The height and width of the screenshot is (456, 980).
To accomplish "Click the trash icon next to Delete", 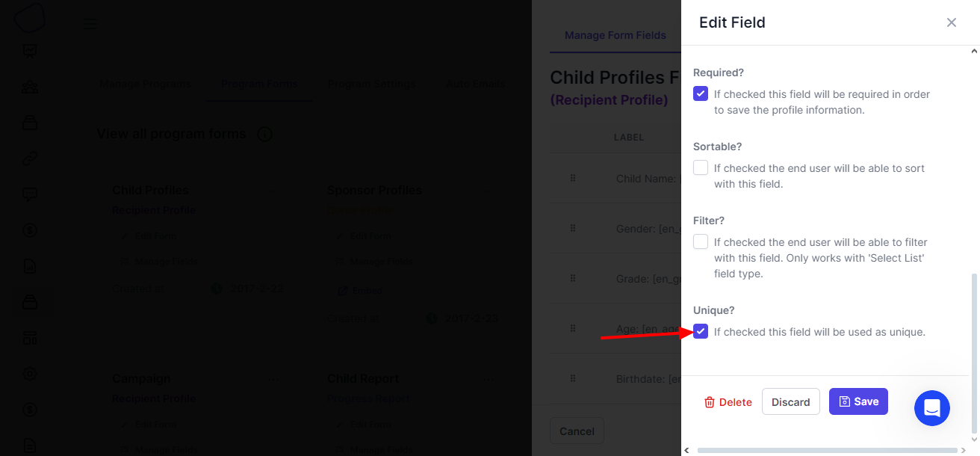I will click(710, 402).
